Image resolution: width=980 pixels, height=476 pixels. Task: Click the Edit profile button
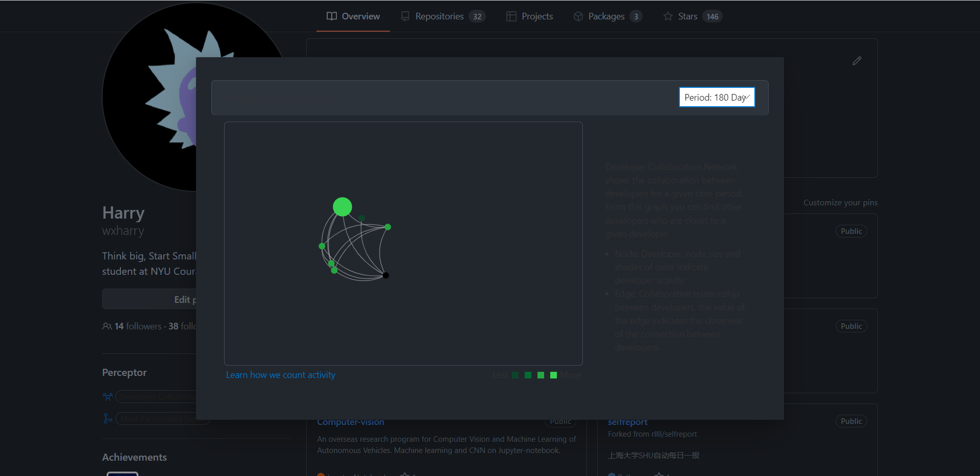[x=149, y=299]
